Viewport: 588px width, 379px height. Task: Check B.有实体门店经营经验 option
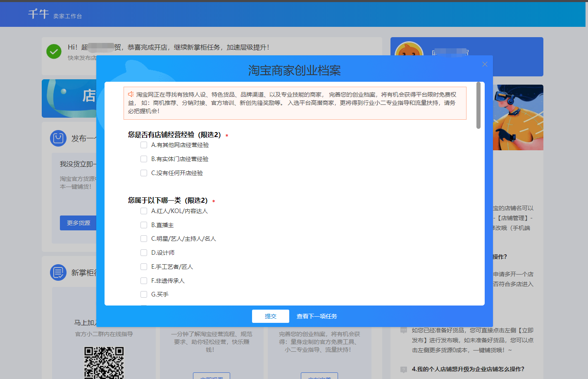click(144, 159)
